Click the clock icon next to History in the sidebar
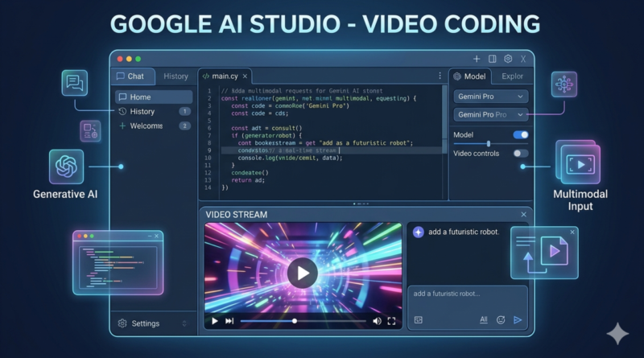 (122, 111)
